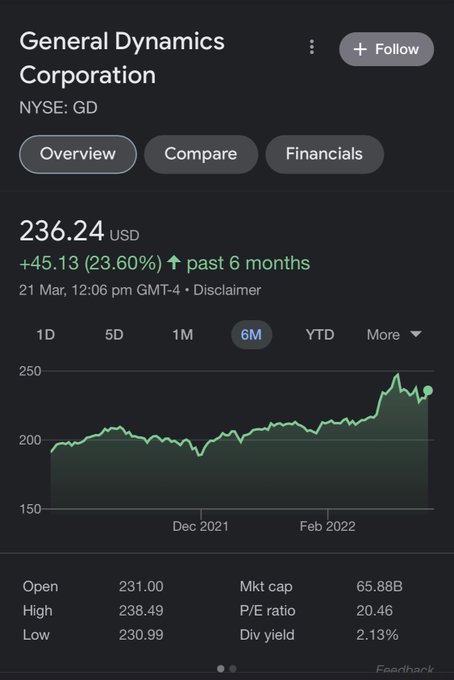The image size is (454, 680).
Task: Switch to the Compare tab
Action: pos(201,154)
